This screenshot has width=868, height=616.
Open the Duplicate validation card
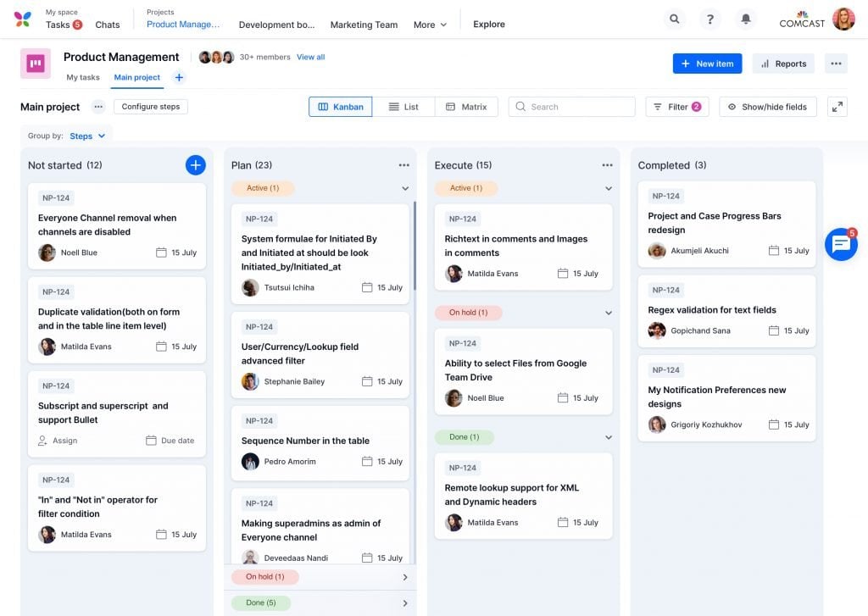117,320
